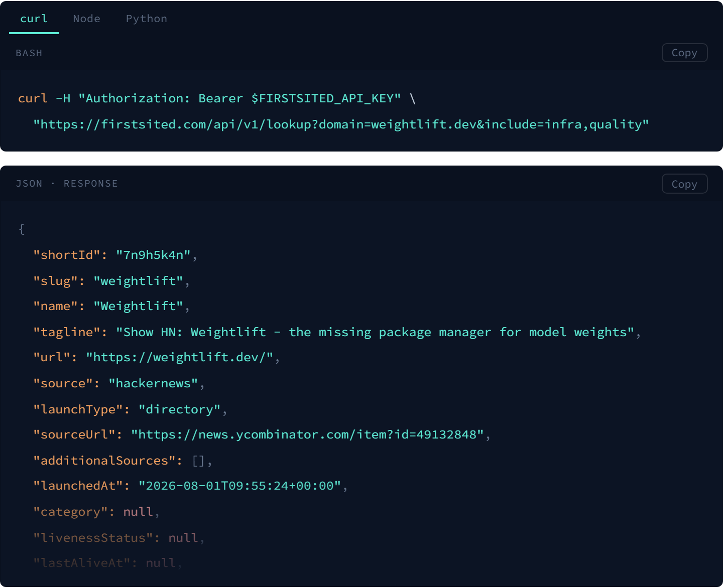This screenshot has width=723, height=588.
Task: Switch to the Node tab
Action: [87, 19]
